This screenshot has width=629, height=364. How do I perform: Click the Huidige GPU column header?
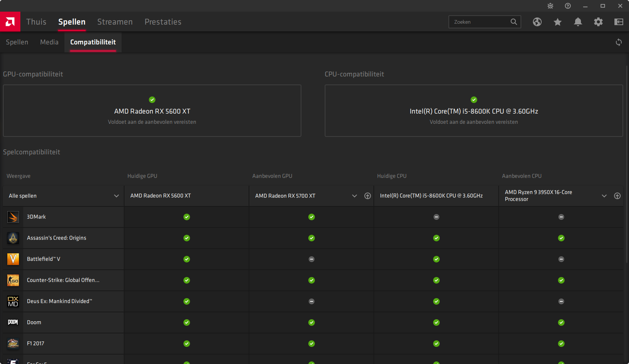142,176
